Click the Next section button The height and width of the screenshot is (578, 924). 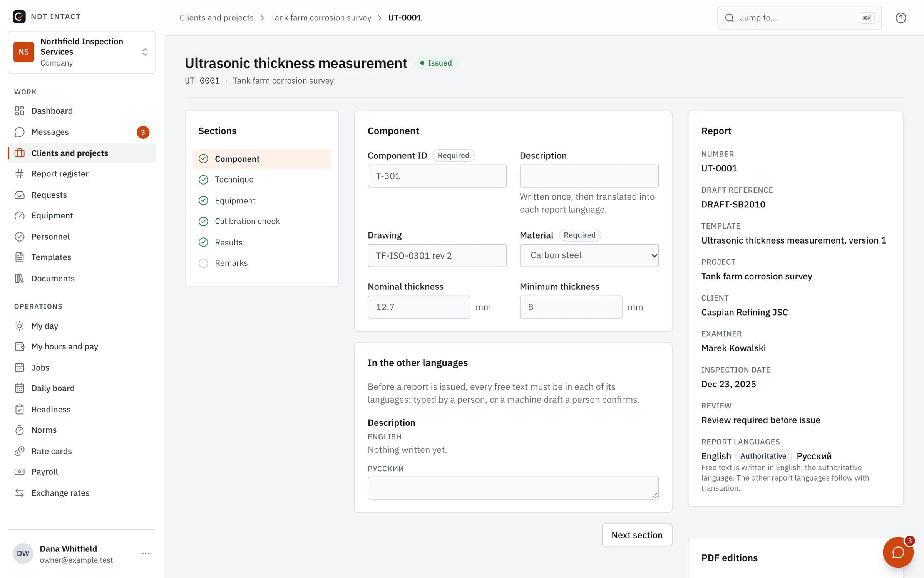[637, 535]
